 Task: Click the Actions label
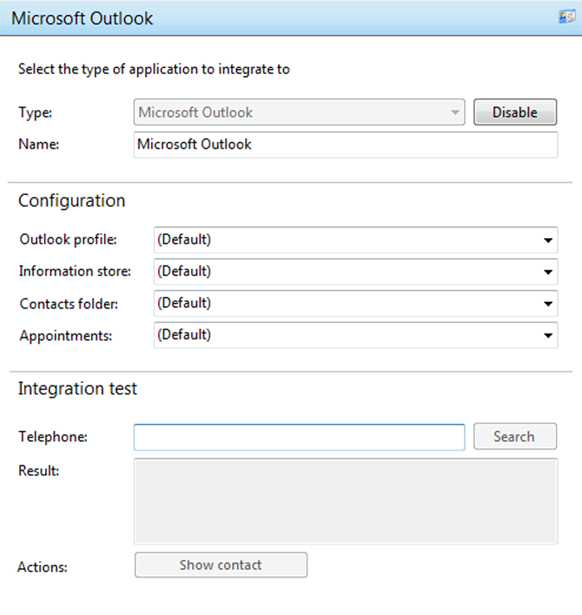pos(42,567)
